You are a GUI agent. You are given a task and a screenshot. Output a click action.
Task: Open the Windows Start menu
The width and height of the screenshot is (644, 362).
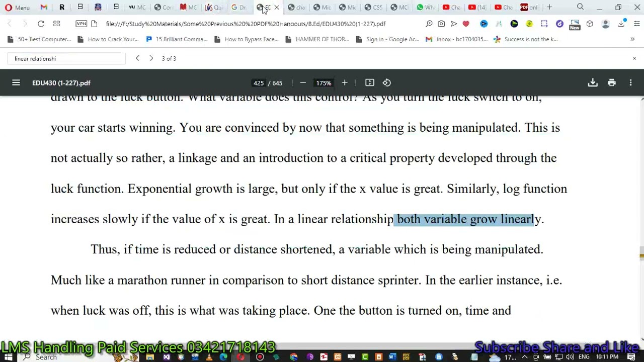[x=9, y=357]
